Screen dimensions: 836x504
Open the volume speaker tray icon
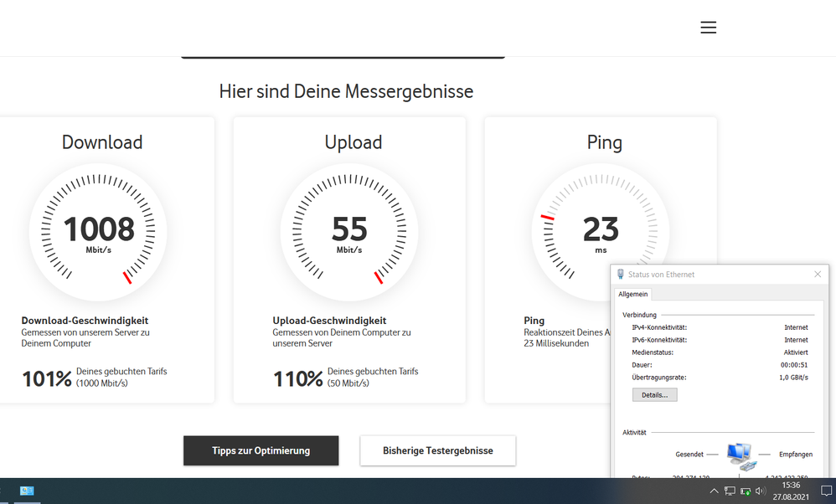[761, 491]
